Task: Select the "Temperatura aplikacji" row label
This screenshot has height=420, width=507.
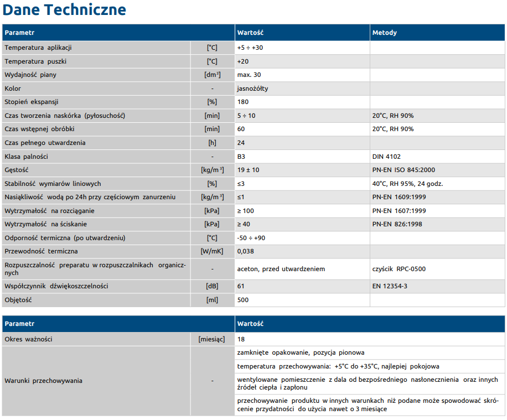Action: 38,48
